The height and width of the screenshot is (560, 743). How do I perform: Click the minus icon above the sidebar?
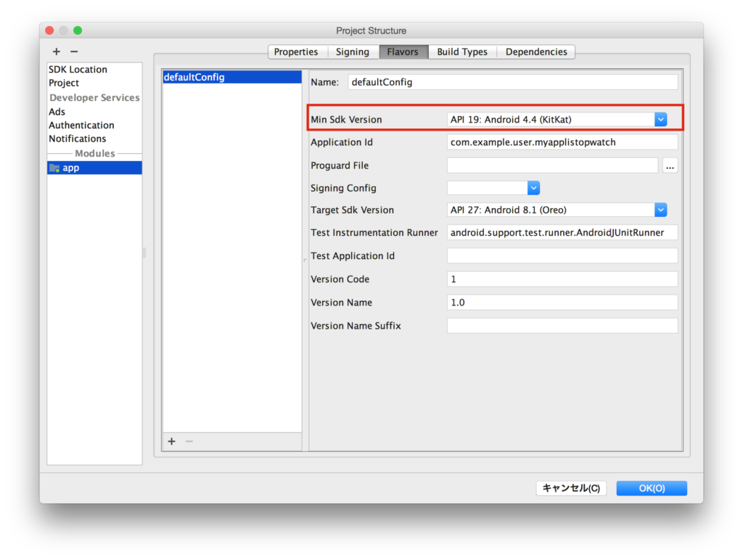point(75,52)
